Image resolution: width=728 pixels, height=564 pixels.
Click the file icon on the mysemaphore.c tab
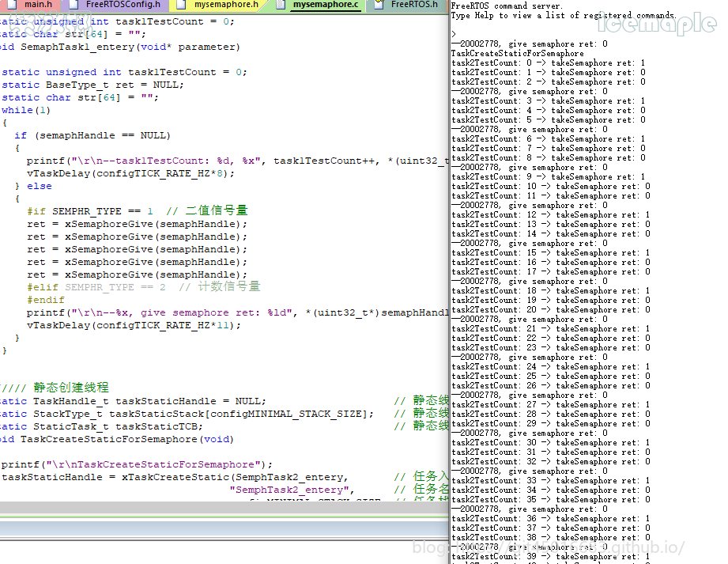click(281, 5)
